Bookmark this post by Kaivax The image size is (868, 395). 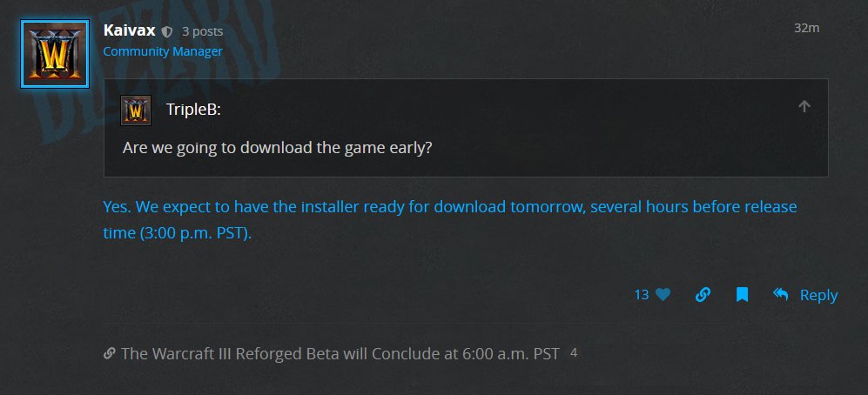(742, 295)
